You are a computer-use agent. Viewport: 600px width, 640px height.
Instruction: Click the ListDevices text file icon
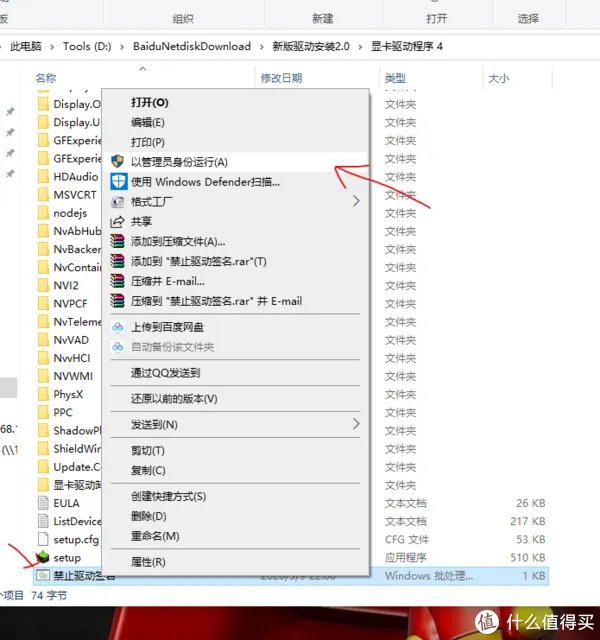[x=43, y=521]
